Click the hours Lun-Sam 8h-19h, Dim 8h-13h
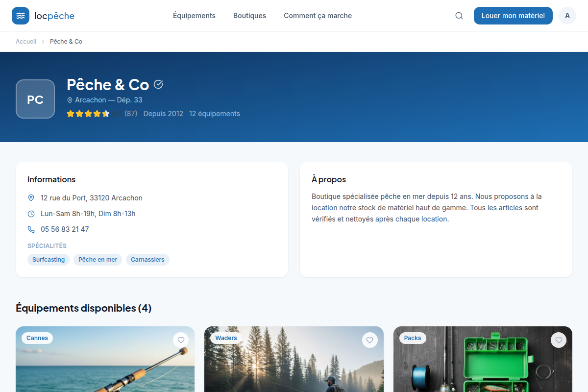The width and height of the screenshot is (588, 392). (x=88, y=214)
